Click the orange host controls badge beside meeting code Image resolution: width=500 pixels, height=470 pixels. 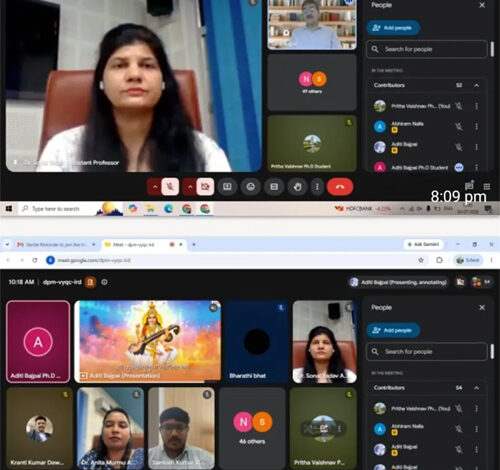pyautogui.click(x=90, y=282)
